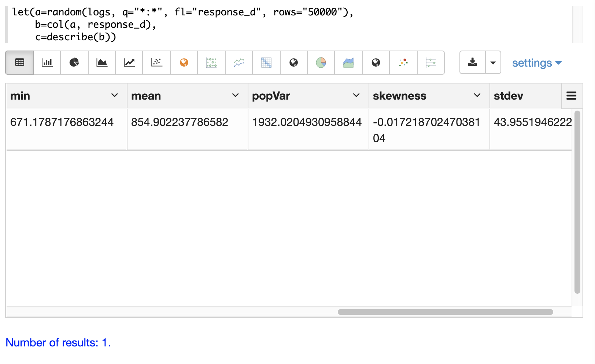The height and width of the screenshot is (364, 595).
Task: Switch to the black pie chart view
Action: (74, 63)
